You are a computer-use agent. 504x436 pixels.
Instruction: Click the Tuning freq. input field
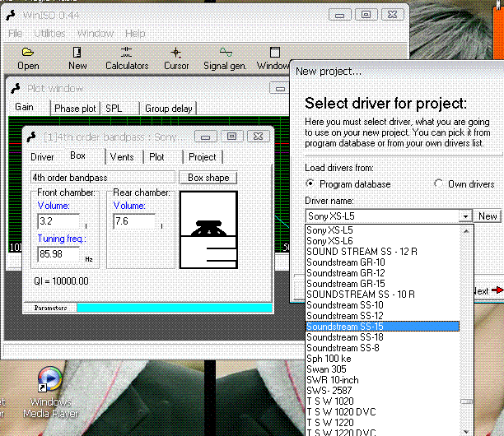pyautogui.click(x=58, y=254)
